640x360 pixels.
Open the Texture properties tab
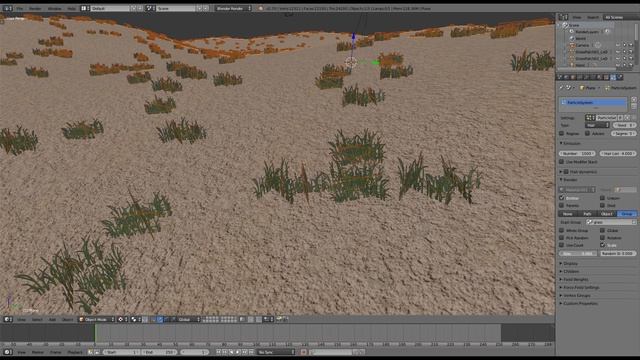[x=606, y=77]
